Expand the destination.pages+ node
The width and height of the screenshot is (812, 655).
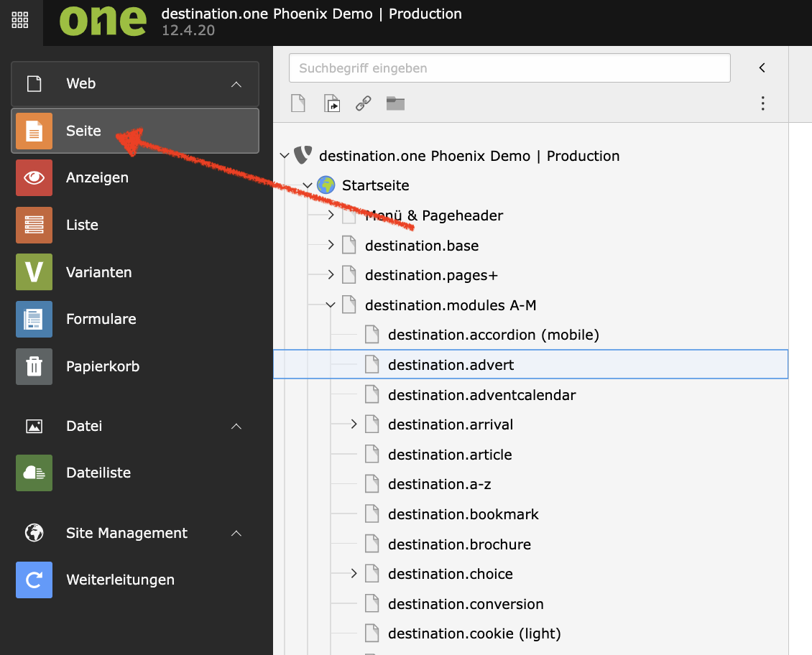coord(331,275)
